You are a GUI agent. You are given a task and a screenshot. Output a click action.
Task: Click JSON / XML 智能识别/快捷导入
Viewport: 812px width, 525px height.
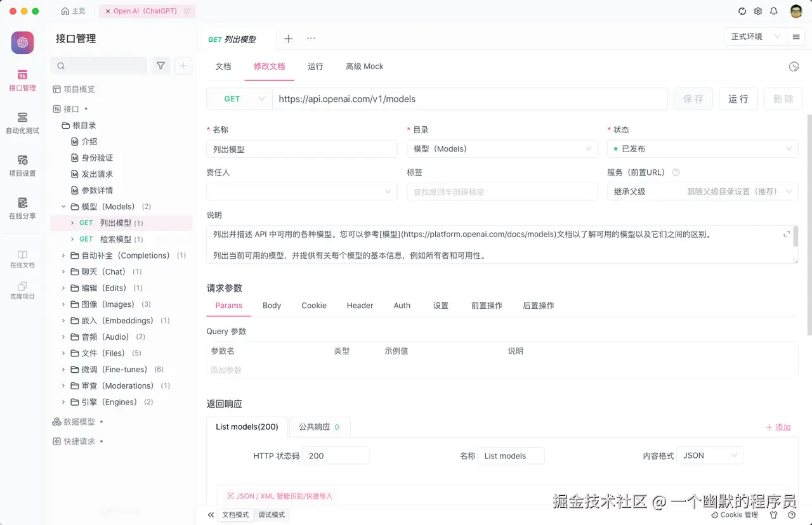coord(280,496)
